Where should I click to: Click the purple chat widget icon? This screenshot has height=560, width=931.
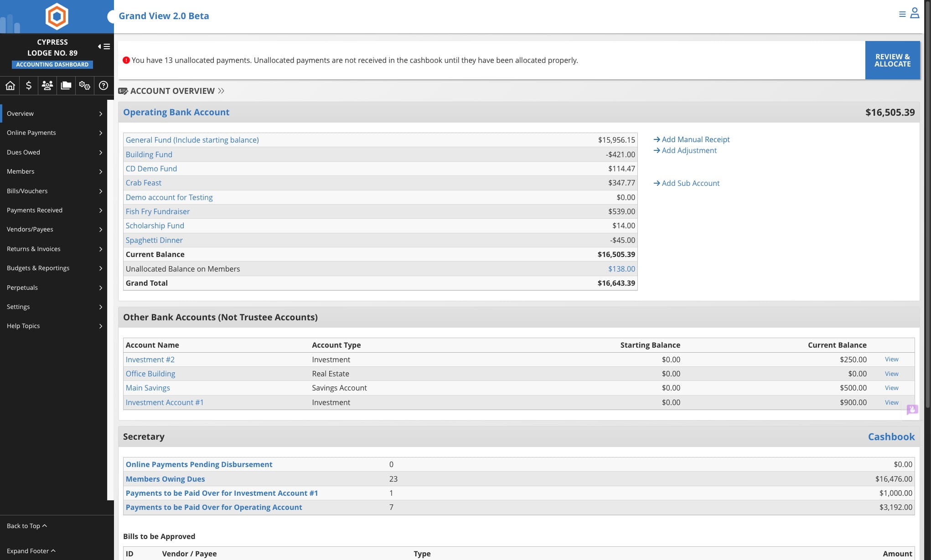coord(912,410)
